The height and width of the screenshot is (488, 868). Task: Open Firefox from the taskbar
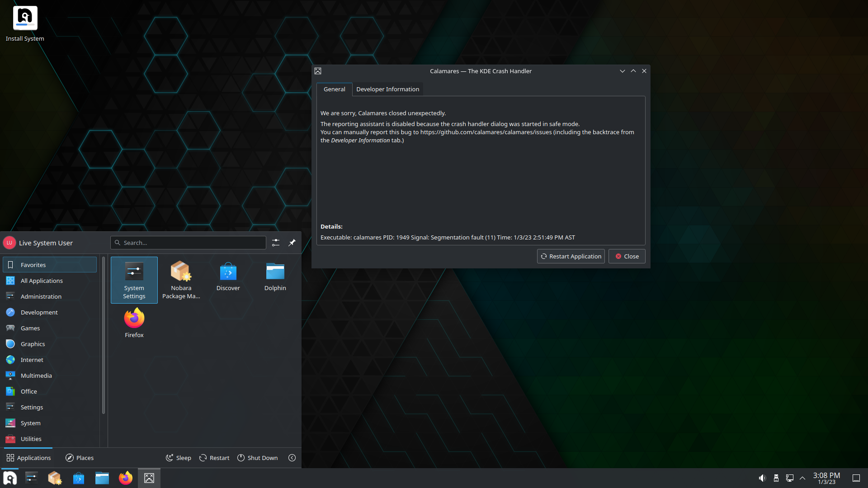[x=126, y=478]
